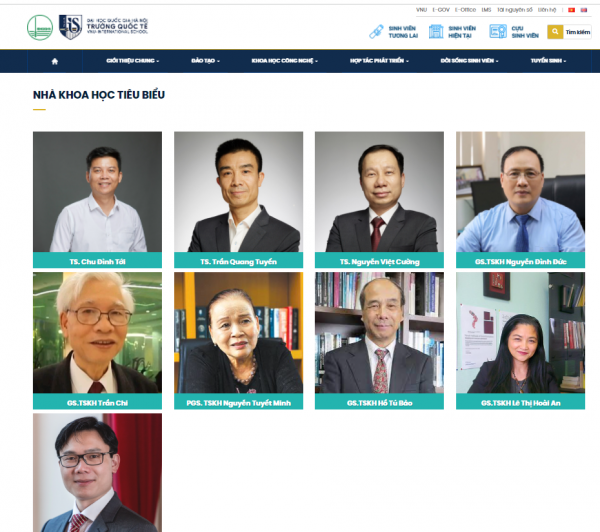Click the VNU International School shield logo
Image resolution: width=600 pixels, height=532 pixels.
pos(70,27)
